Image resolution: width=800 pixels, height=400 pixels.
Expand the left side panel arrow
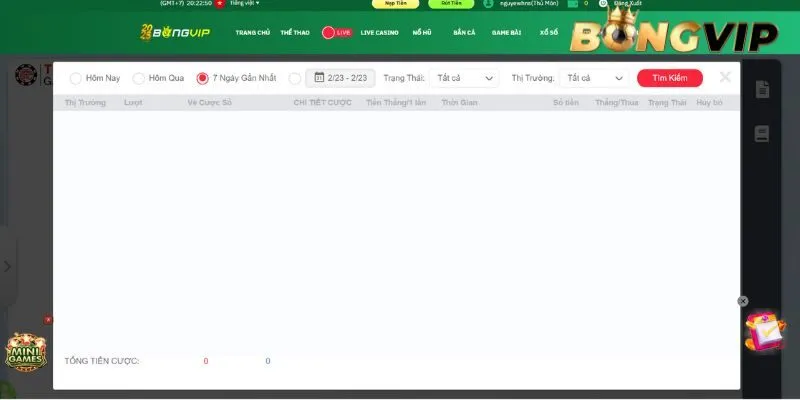point(7,266)
